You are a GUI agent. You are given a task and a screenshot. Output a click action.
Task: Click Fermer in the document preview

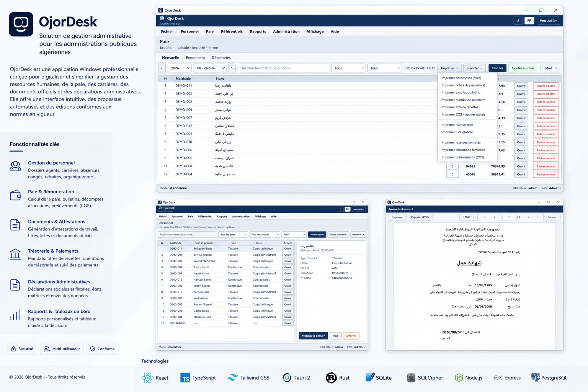(552, 217)
